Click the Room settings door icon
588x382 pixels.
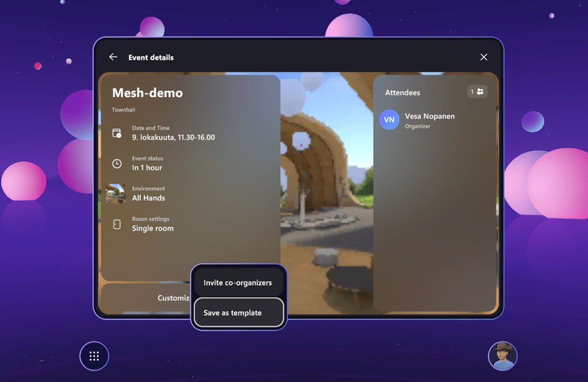click(117, 224)
